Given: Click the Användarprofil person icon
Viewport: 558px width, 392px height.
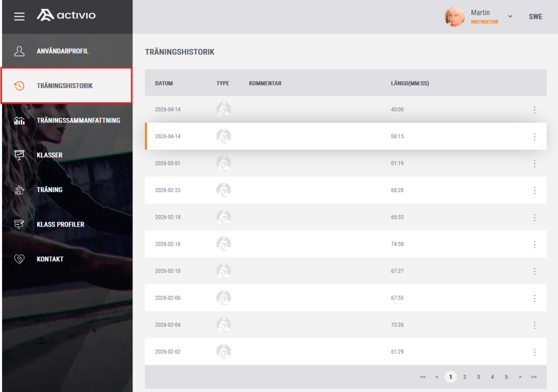Looking at the screenshot, I should pos(19,51).
